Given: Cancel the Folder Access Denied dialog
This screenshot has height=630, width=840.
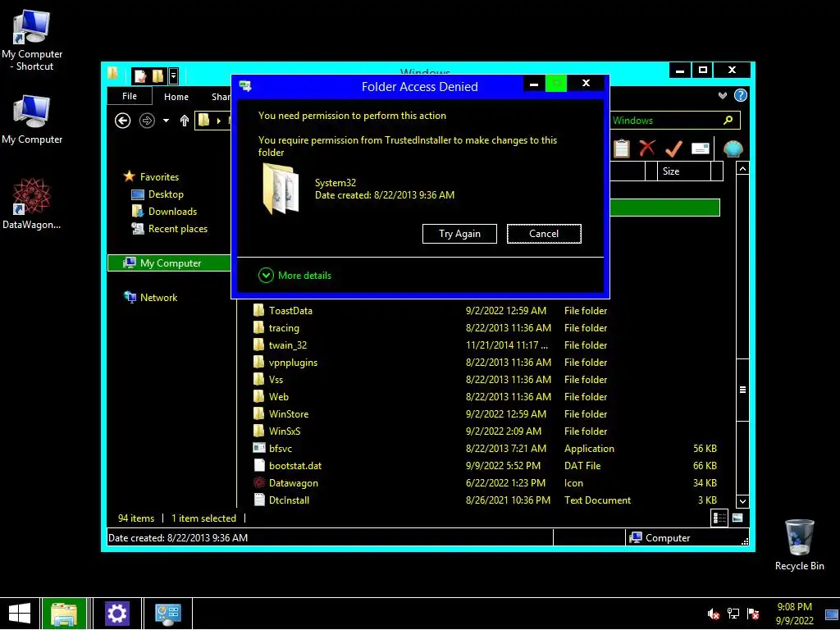Looking at the screenshot, I should point(544,234).
